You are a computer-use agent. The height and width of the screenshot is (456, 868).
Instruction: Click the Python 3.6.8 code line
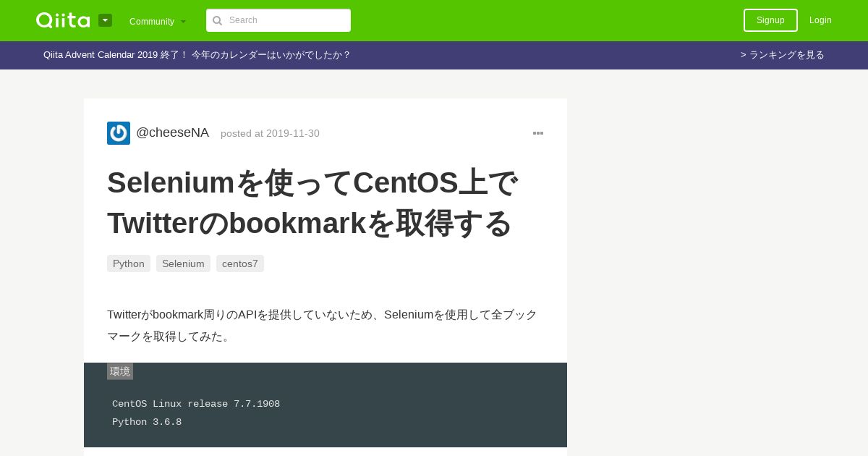(147, 422)
